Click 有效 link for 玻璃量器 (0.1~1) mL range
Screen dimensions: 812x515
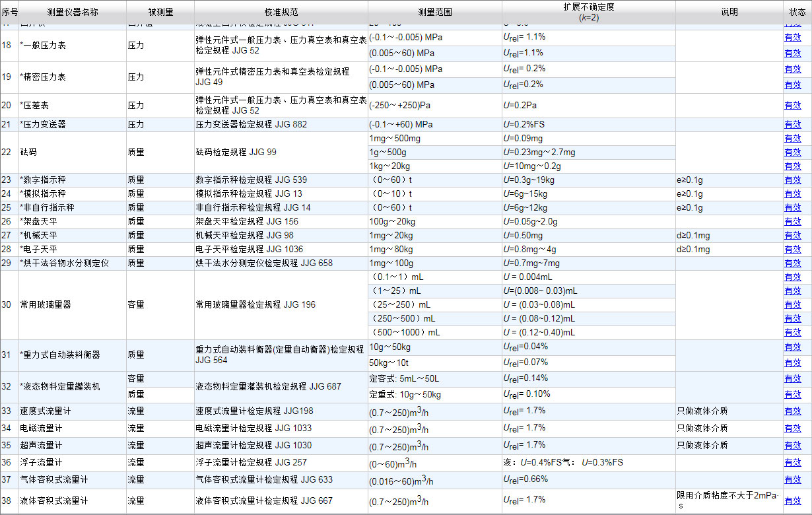click(793, 277)
